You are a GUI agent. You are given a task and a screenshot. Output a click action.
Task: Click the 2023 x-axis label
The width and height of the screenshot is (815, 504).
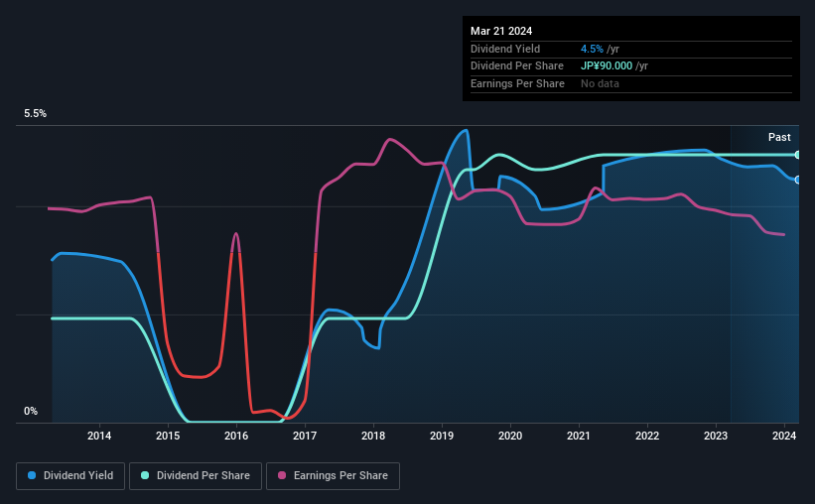coord(716,436)
